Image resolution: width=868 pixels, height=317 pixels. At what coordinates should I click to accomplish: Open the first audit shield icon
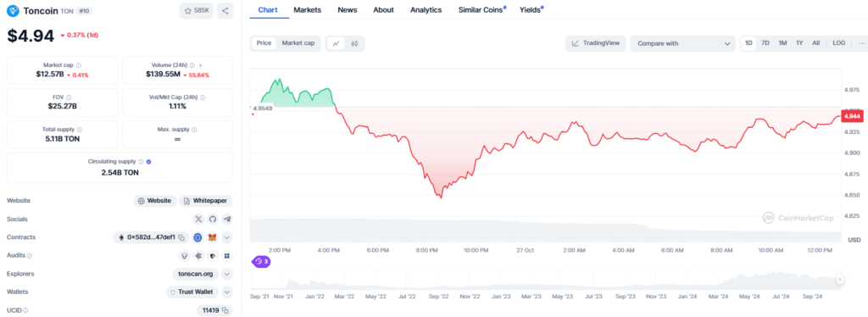pos(184,256)
